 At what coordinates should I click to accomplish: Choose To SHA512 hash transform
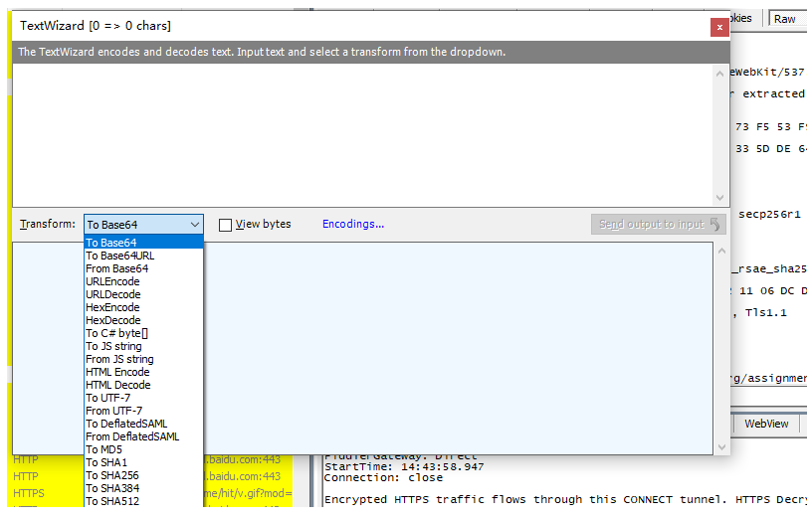[x=143, y=501]
